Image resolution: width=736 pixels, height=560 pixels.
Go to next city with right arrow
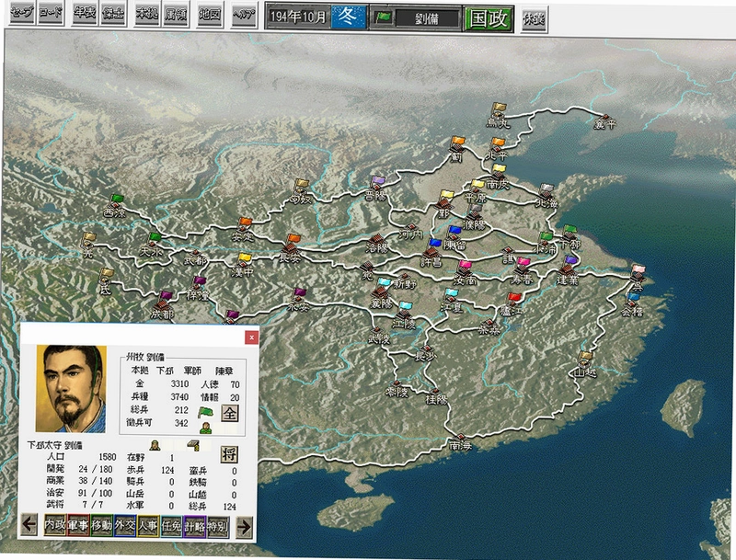[244, 526]
